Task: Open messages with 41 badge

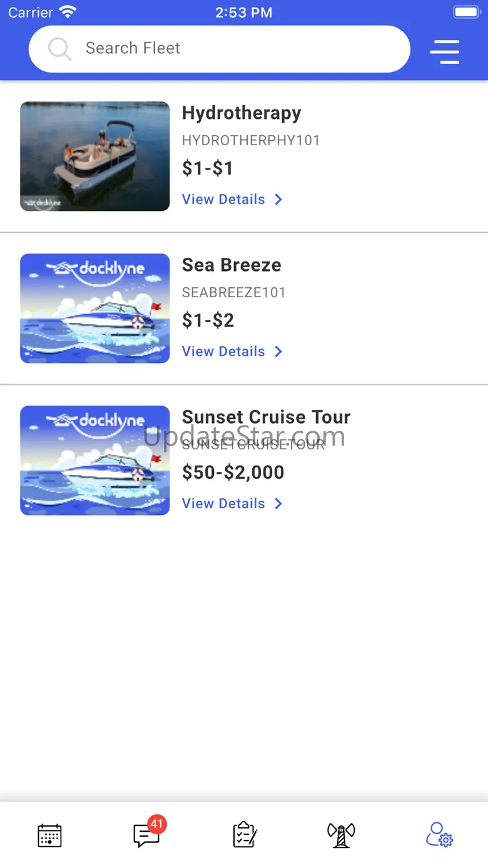Action: click(x=147, y=835)
